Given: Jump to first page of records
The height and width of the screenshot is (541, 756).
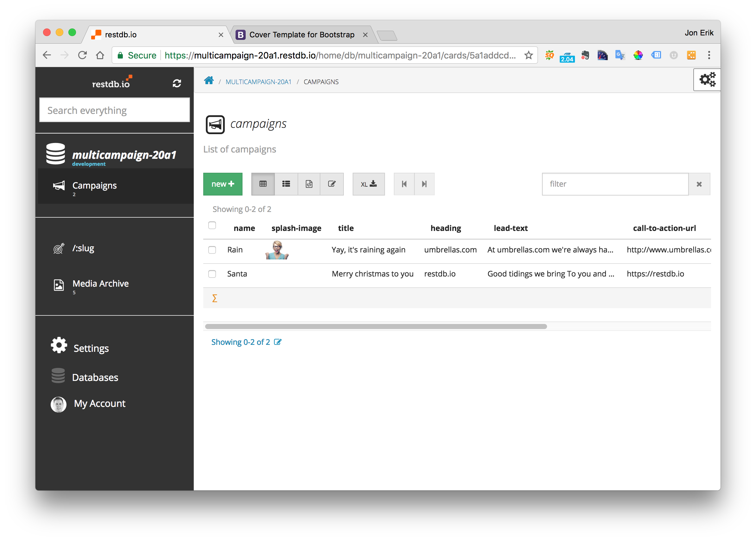Looking at the screenshot, I should tap(404, 184).
